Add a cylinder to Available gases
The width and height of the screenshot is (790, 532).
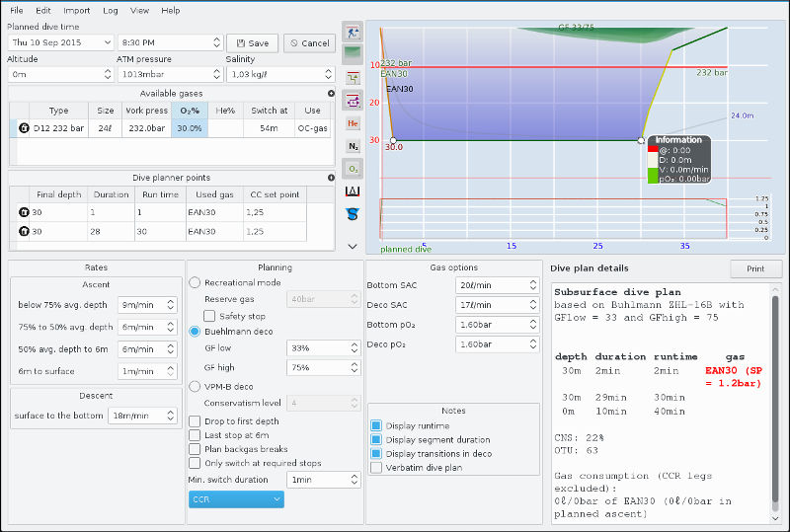(x=331, y=93)
